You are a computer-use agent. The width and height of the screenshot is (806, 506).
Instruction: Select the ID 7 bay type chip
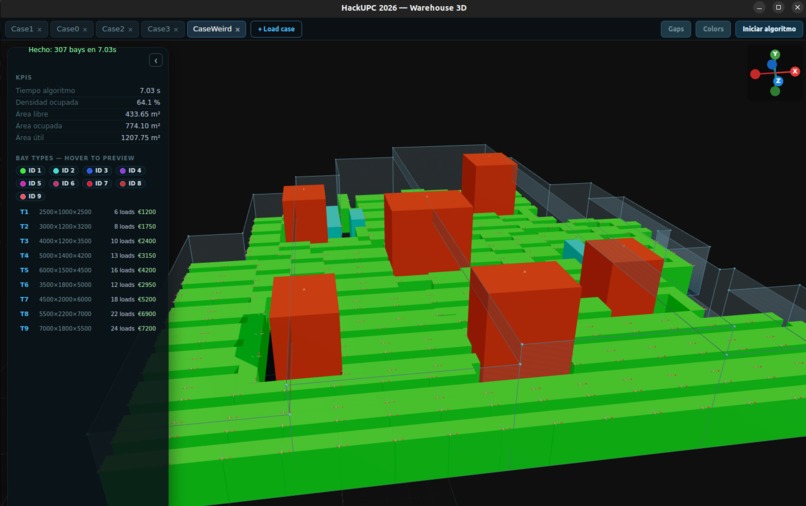(x=97, y=184)
